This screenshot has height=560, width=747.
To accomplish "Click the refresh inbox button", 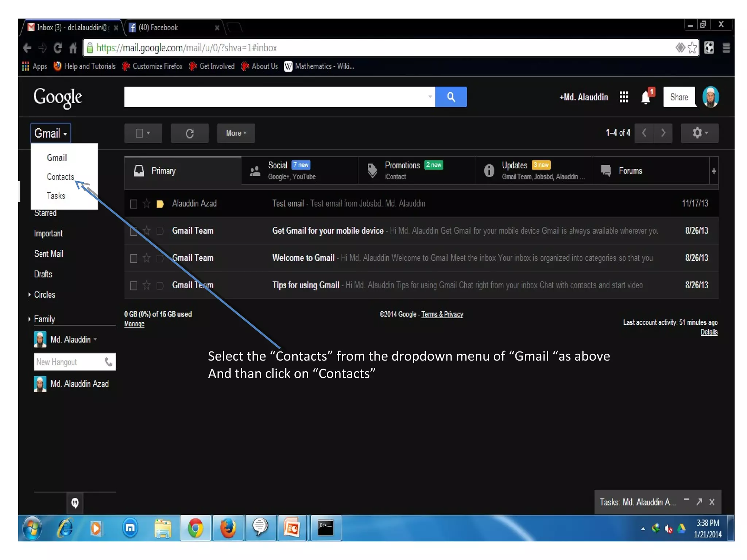I will [x=190, y=133].
